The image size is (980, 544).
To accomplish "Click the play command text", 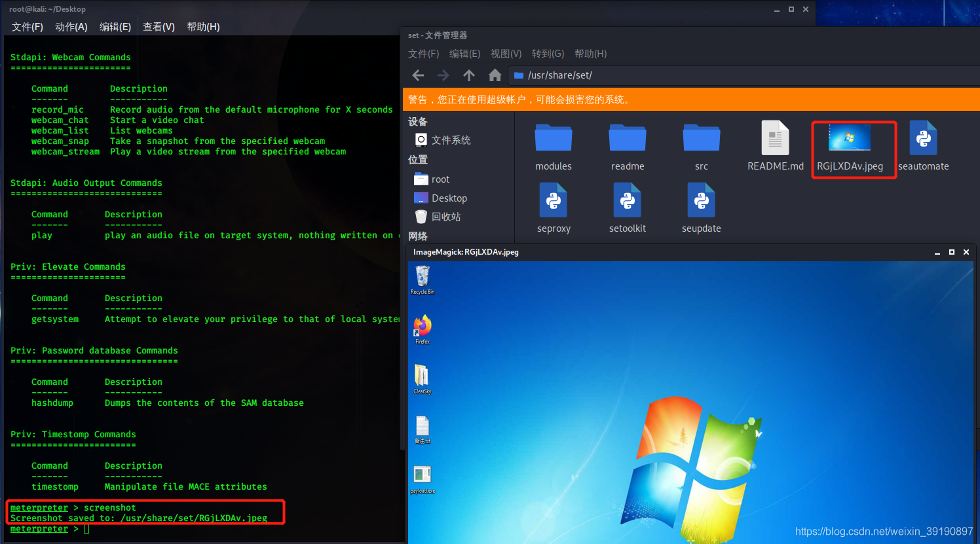I will tap(42, 236).
